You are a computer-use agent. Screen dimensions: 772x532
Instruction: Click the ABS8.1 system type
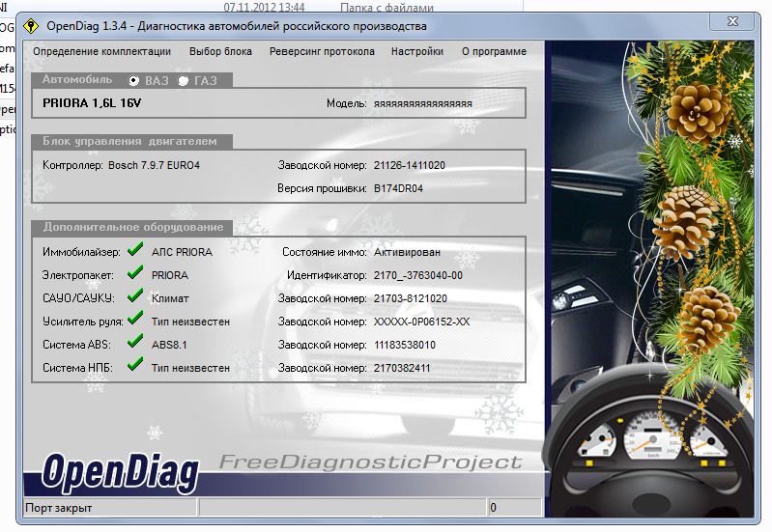(169, 345)
